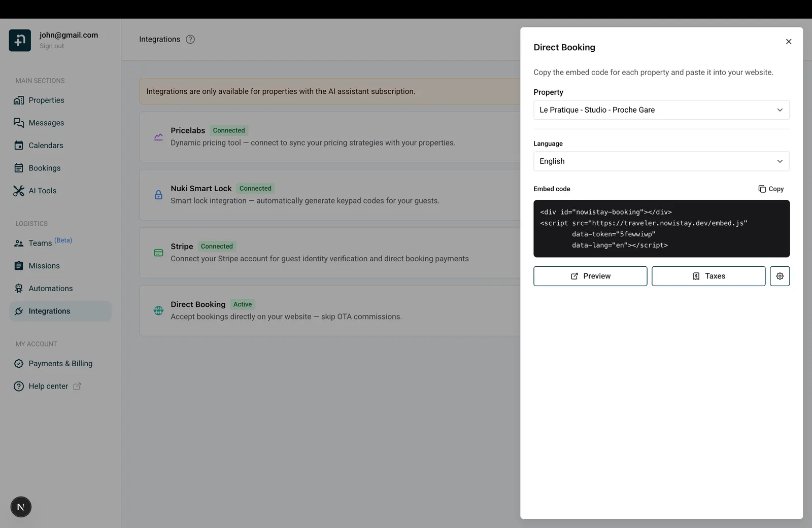The image size is (812, 528).
Task: Click the AI assistant subscription notice
Action: [330, 91]
